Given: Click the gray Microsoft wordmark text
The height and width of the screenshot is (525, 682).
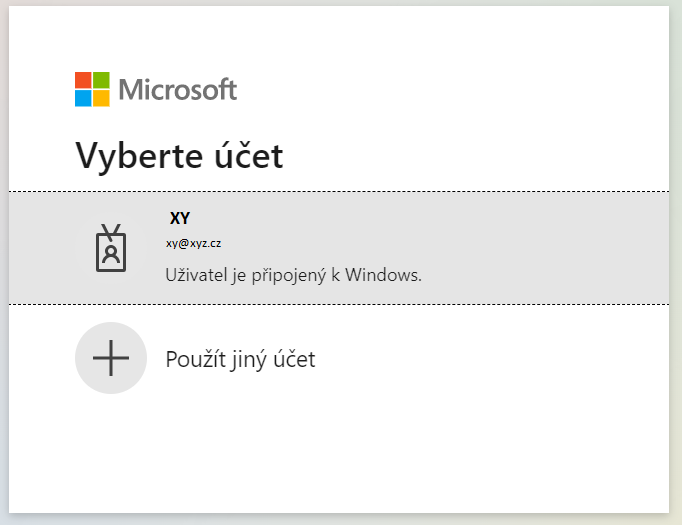Looking at the screenshot, I should click(177, 90).
